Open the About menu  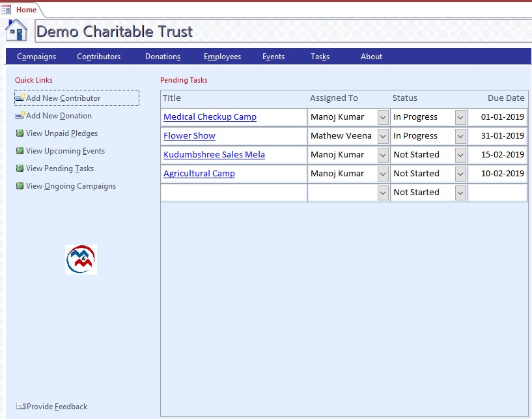click(372, 57)
